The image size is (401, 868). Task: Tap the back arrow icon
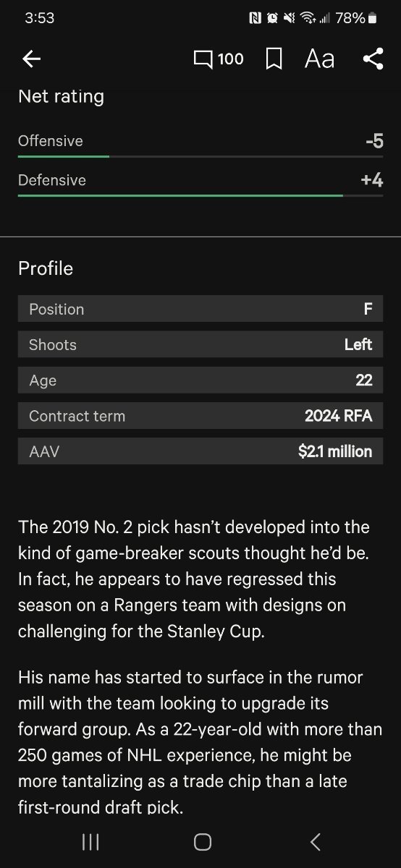(31, 59)
